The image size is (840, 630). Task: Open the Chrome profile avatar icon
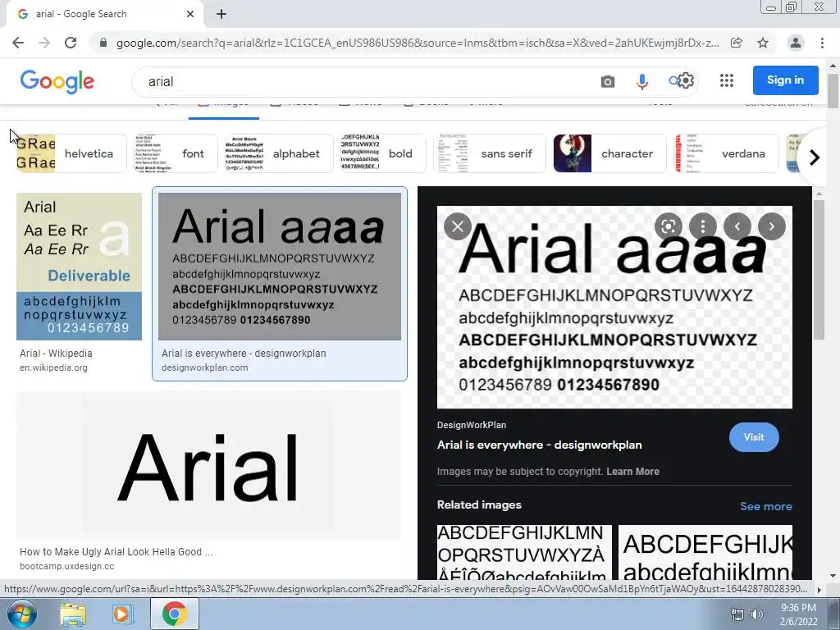click(x=796, y=43)
